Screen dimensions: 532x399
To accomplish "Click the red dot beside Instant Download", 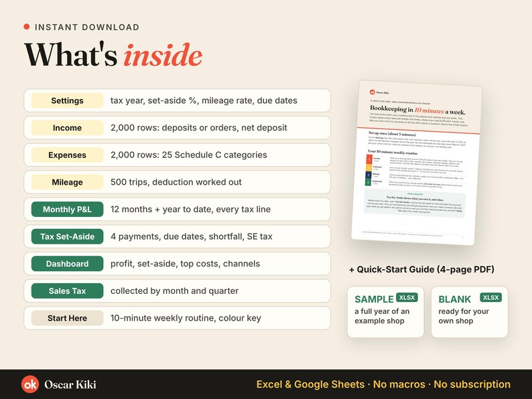I will (x=26, y=27).
